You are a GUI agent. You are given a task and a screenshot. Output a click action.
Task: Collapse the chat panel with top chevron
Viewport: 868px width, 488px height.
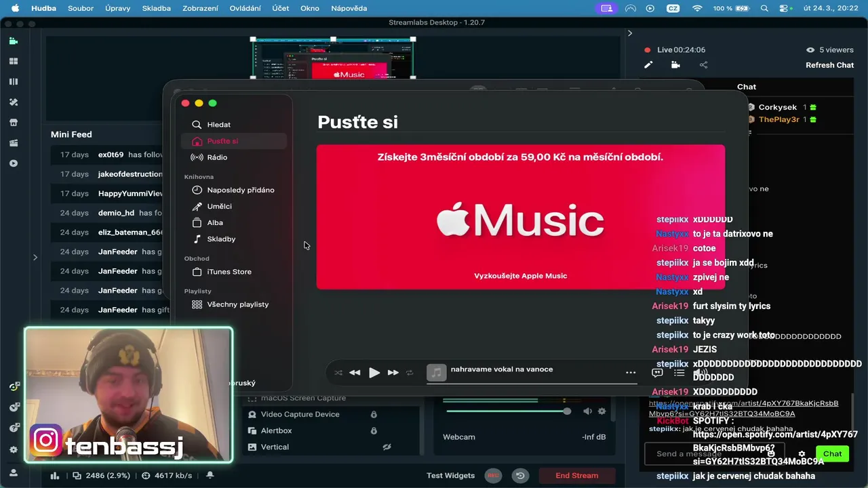[x=629, y=33]
